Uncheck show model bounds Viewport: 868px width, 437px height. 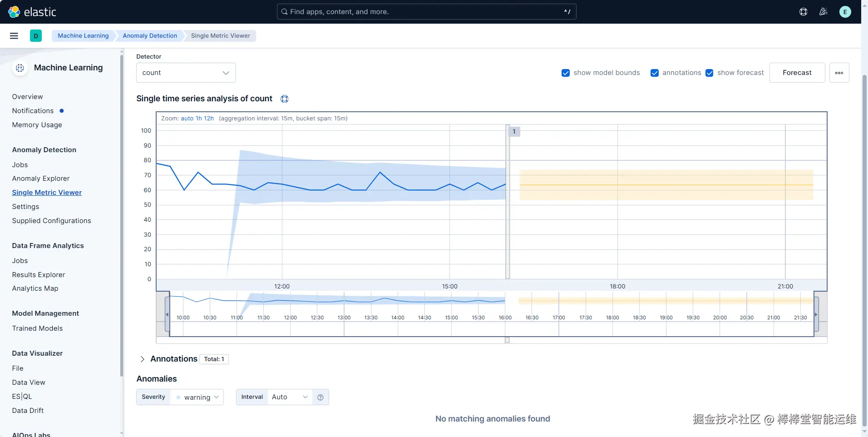pos(566,73)
